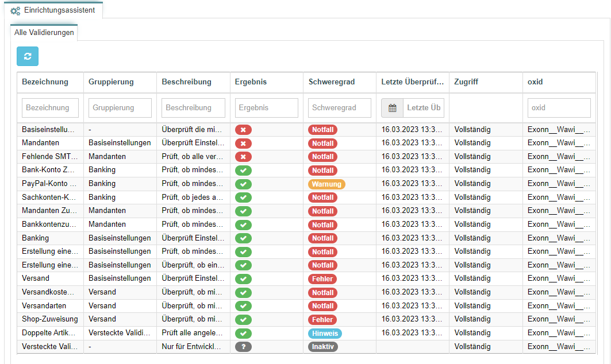611x364 pixels.
Task: Click into the Beschreibung filter field
Action: tap(193, 108)
